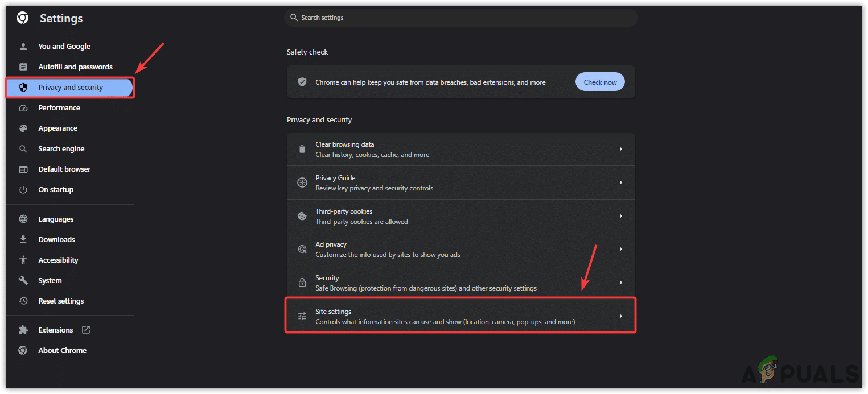This screenshot has width=868, height=394.
Task: Click the Privacy Guide compass icon
Action: (x=302, y=183)
